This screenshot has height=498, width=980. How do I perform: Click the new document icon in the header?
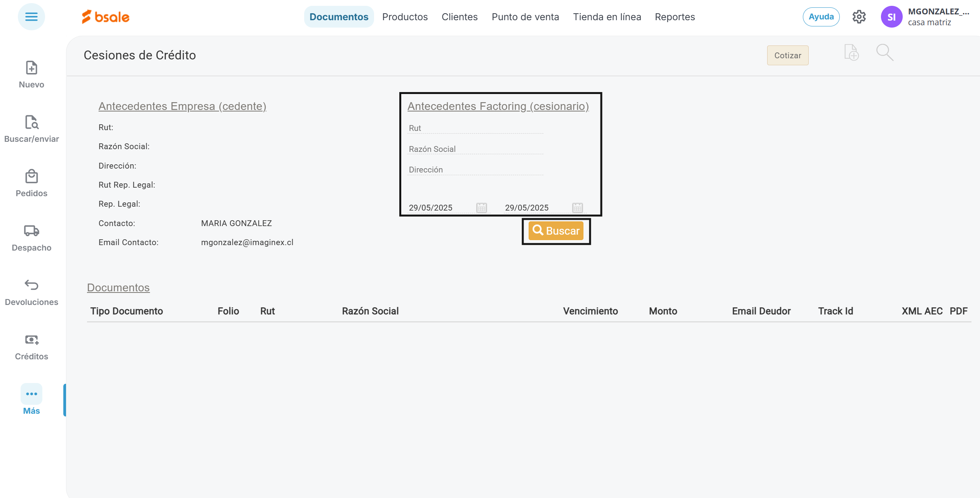pyautogui.click(x=851, y=53)
